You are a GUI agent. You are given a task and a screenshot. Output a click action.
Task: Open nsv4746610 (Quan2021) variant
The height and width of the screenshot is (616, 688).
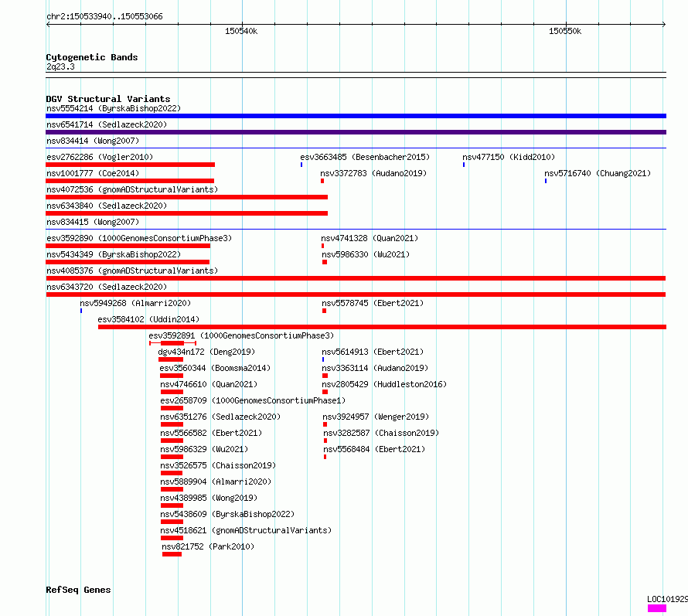click(x=209, y=384)
